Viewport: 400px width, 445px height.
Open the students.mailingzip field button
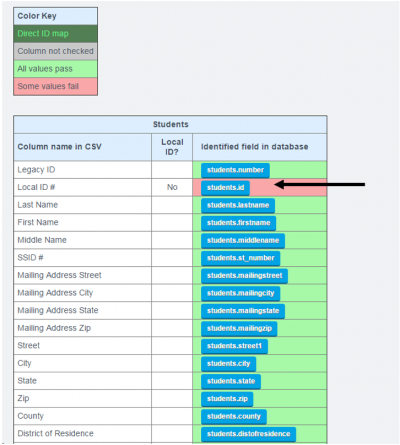239,329
